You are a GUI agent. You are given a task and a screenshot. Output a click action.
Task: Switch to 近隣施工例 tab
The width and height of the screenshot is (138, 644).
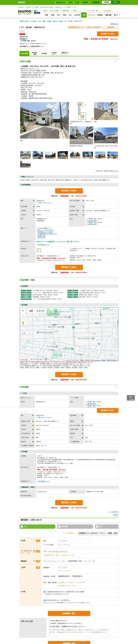tap(64, 53)
